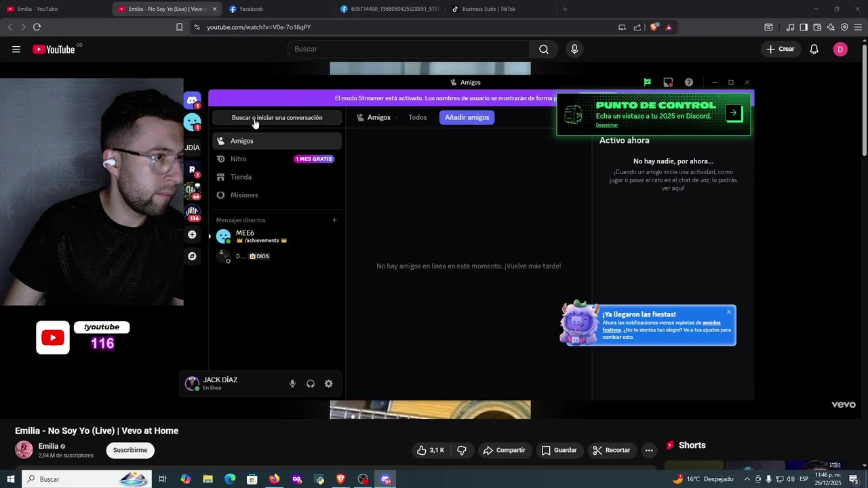Open more actions three-dot menu
868x488 pixels.
(649, 450)
